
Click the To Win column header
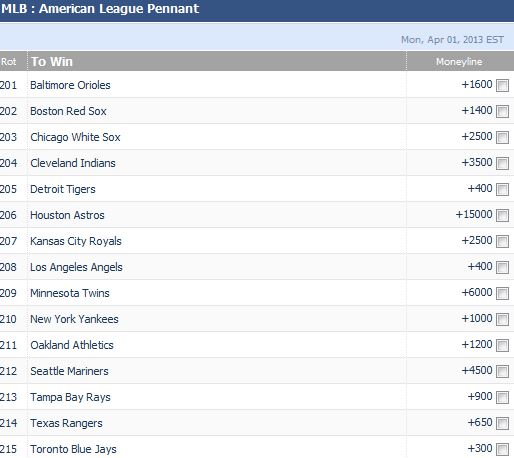52,62
